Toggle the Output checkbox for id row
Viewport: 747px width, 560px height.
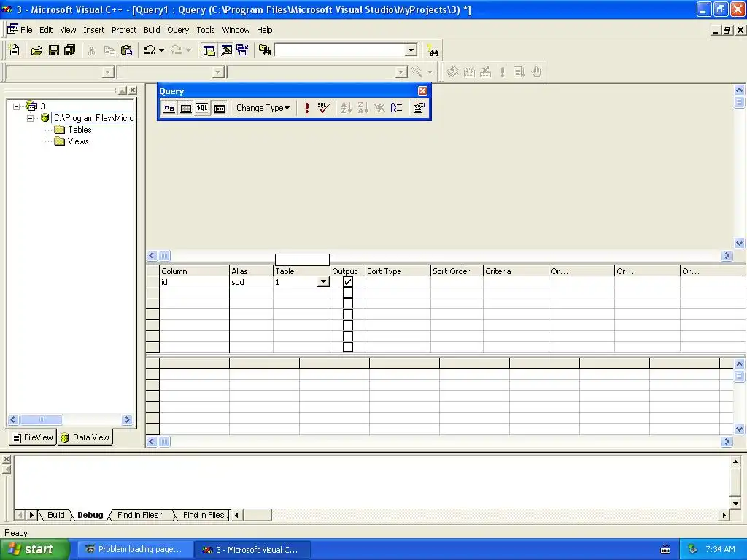click(x=348, y=282)
